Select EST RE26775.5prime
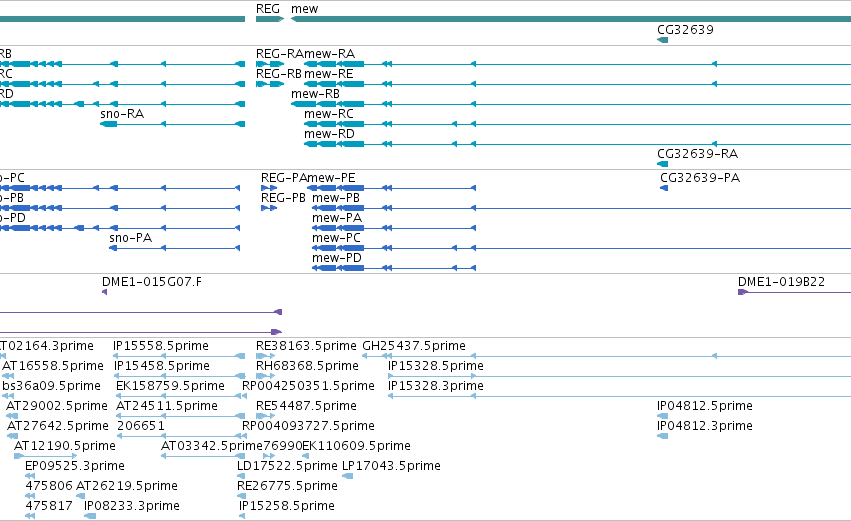Viewport: 851px width, 521px height. point(287,487)
